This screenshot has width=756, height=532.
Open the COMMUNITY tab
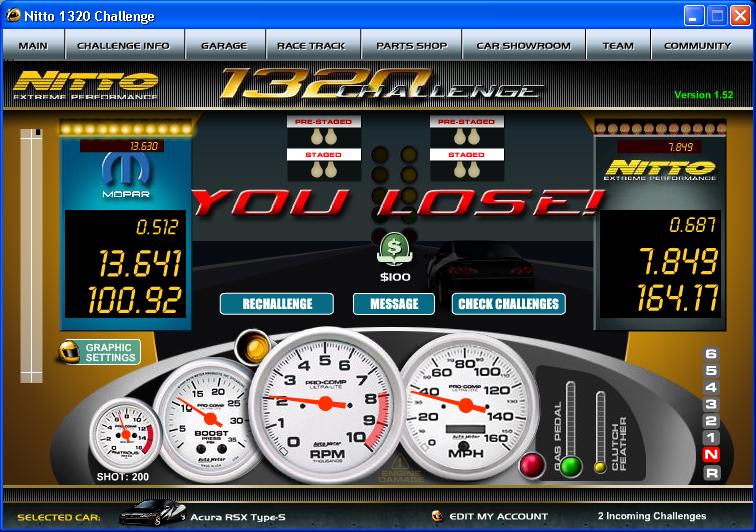click(x=698, y=45)
